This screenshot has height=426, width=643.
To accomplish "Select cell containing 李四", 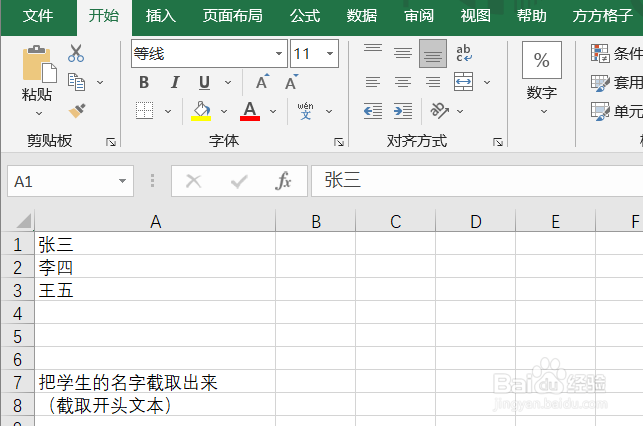I will pos(155,267).
